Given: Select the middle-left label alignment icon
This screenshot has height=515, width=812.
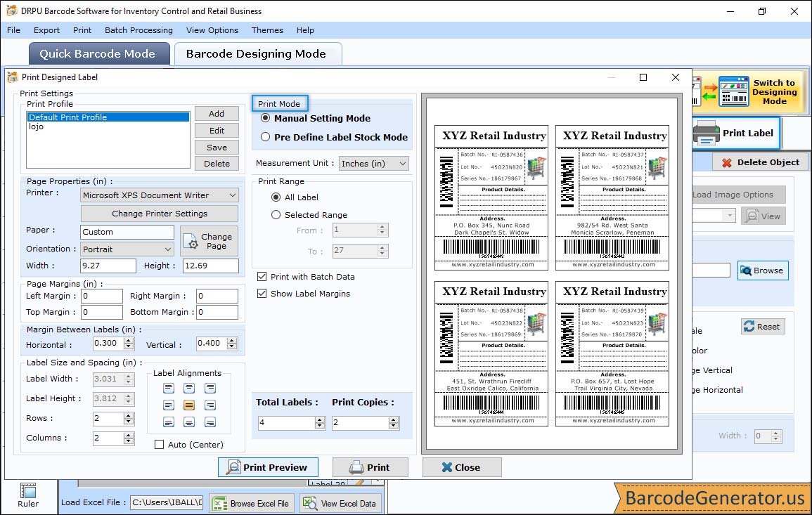Looking at the screenshot, I should tap(169, 405).
